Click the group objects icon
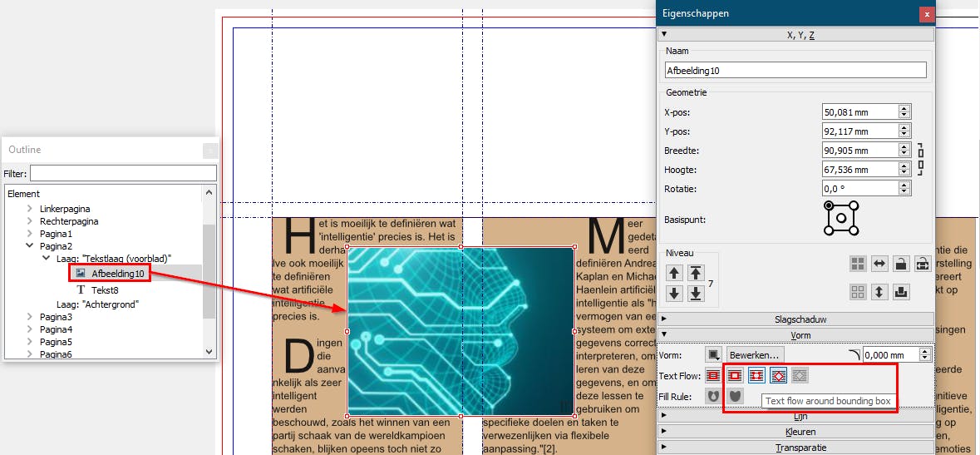 coord(858,265)
